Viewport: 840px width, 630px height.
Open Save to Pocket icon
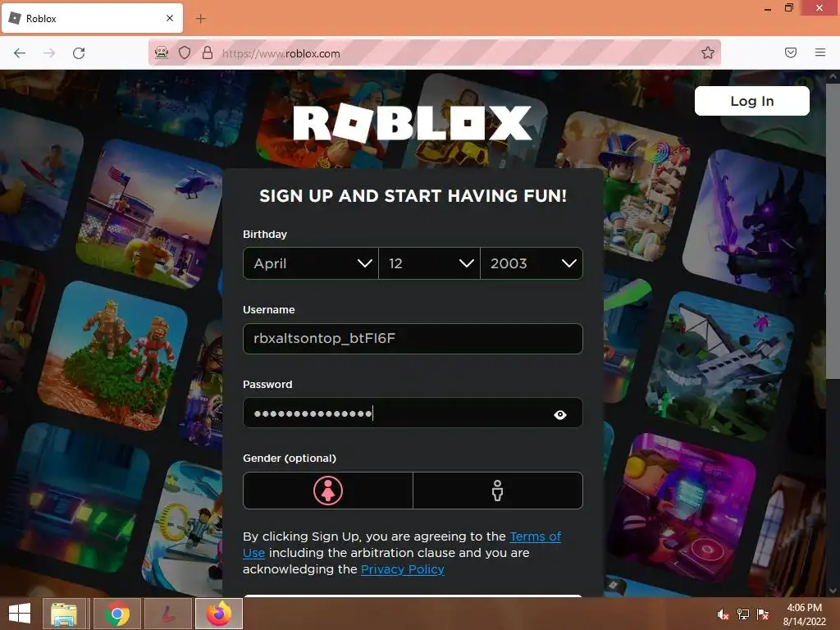791,52
